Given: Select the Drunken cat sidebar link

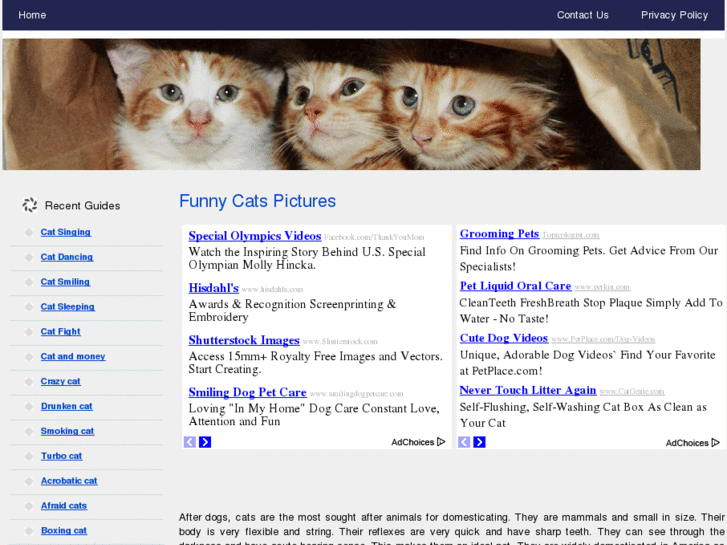Looking at the screenshot, I should point(67,406).
